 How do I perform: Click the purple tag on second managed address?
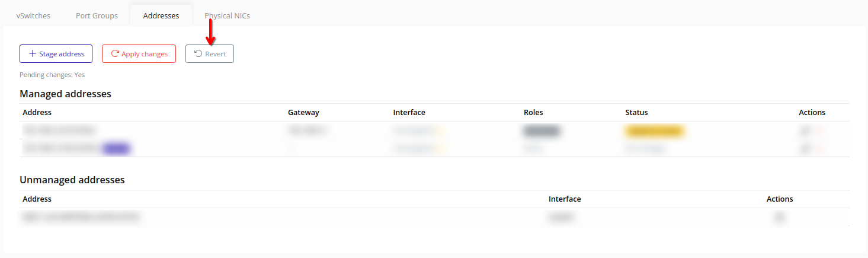[117, 149]
